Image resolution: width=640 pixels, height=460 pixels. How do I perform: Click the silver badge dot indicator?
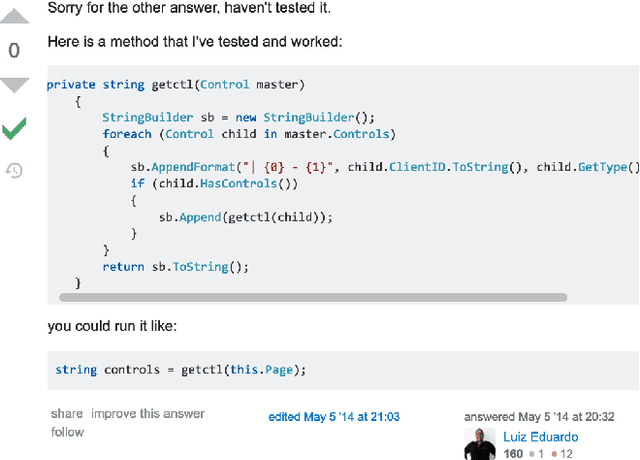[x=532, y=454]
